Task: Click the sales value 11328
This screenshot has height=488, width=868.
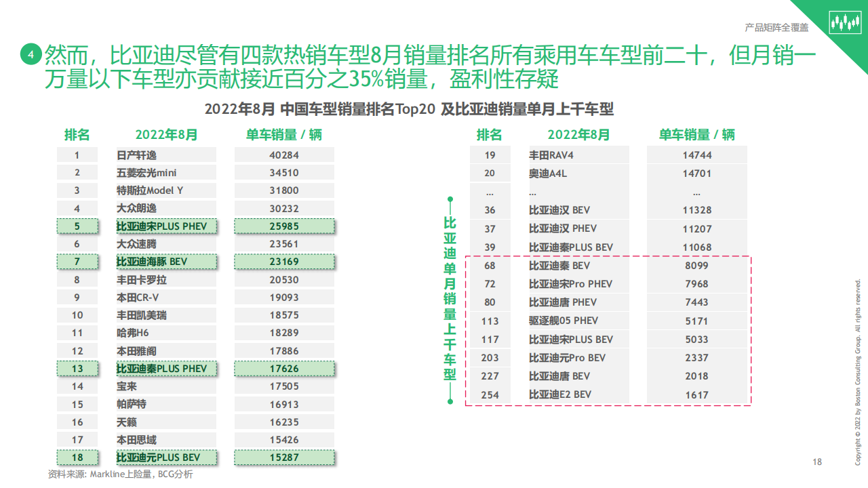Action: [697, 210]
